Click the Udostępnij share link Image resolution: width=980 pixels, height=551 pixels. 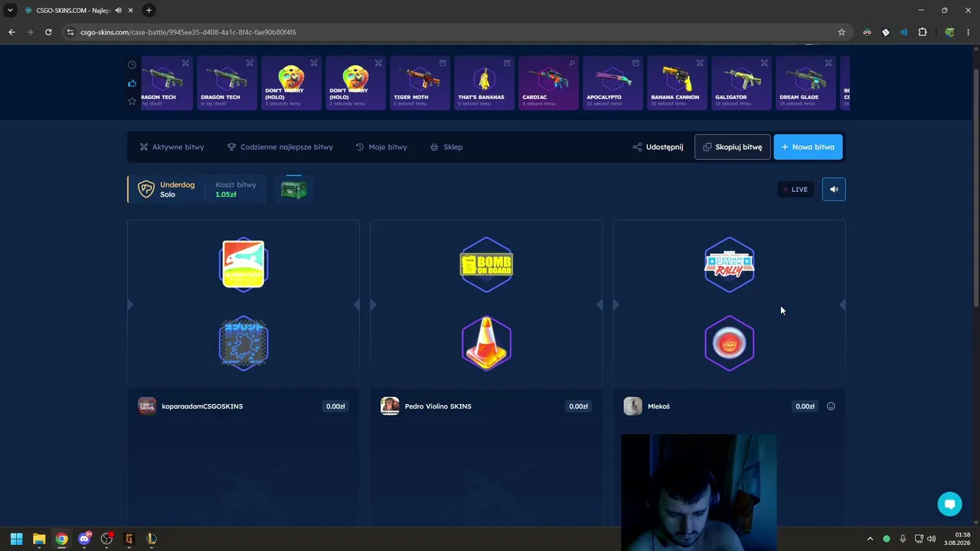(658, 147)
